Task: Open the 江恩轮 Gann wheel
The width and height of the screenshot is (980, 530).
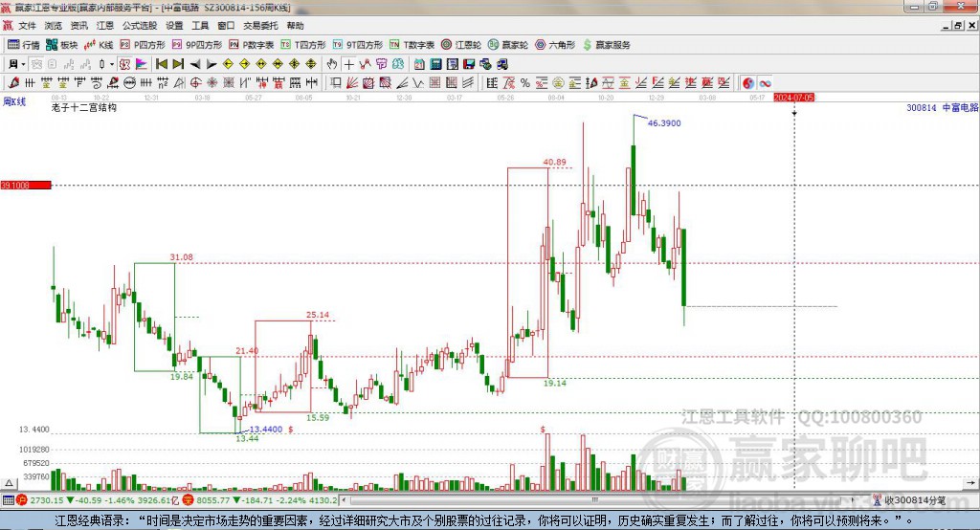Action: (461, 45)
